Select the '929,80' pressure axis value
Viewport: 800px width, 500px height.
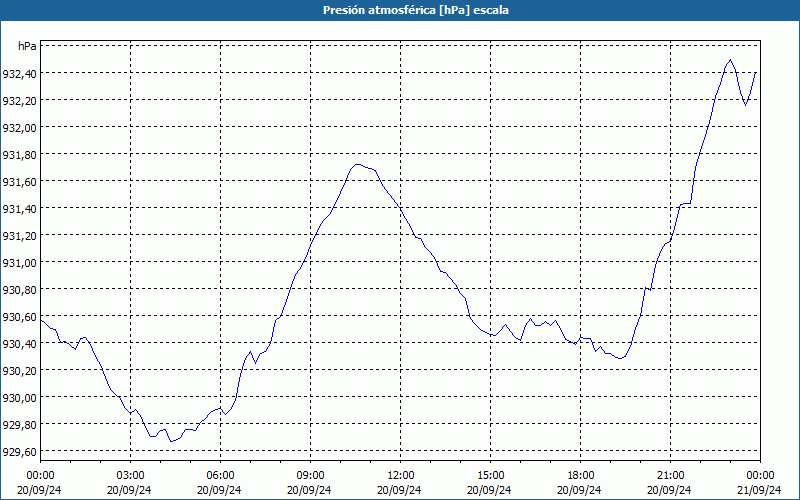[x=19, y=425]
